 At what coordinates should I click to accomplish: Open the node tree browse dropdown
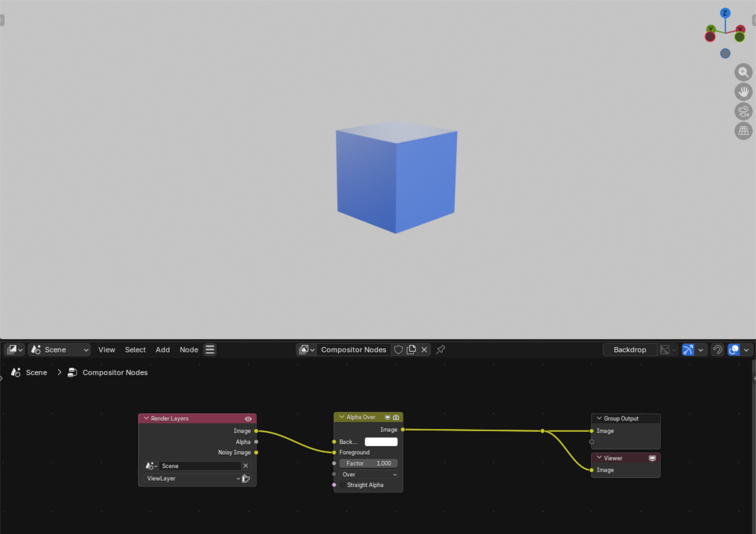tap(306, 349)
